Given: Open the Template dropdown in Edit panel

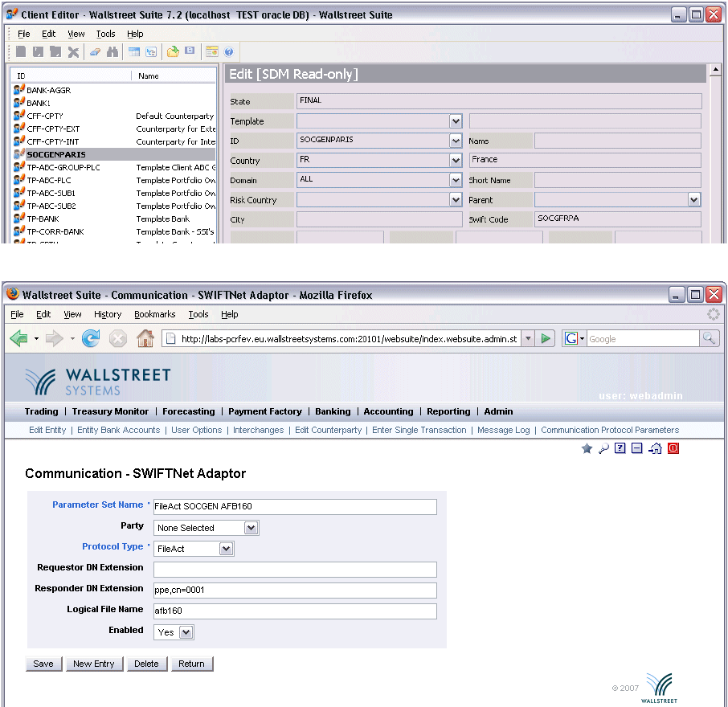Looking at the screenshot, I should [x=456, y=121].
